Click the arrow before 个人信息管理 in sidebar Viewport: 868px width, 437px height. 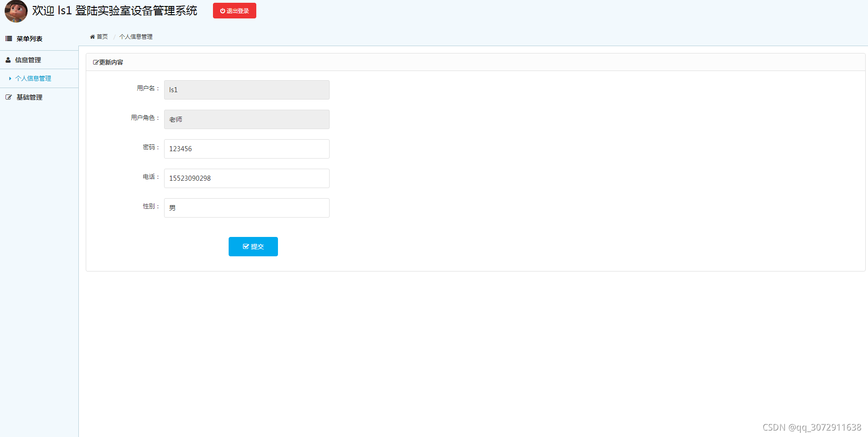(x=10, y=78)
